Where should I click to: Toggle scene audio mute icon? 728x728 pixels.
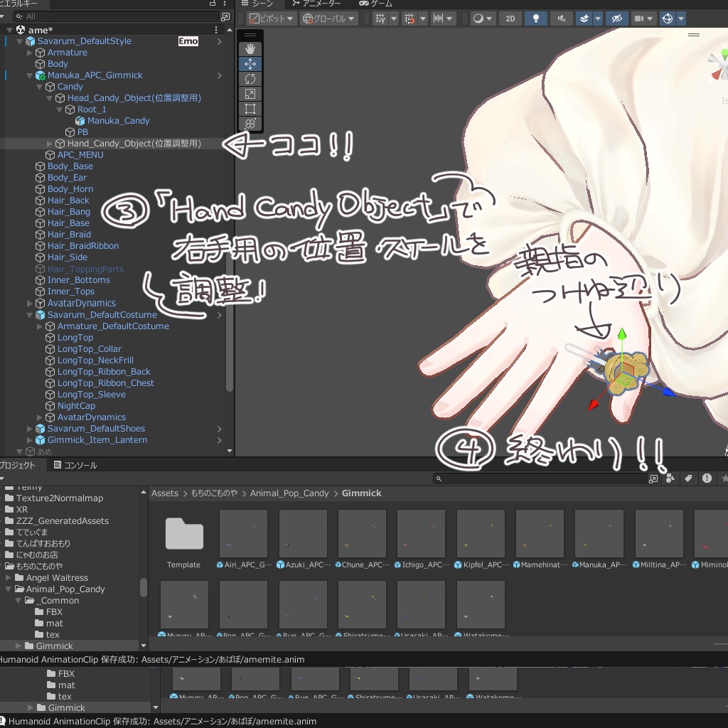point(561,18)
